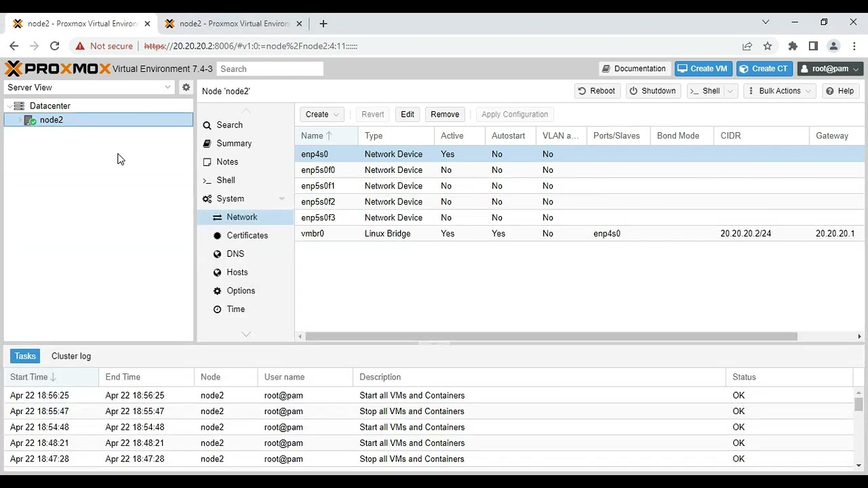Select the node2 tree item
The width and height of the screenshot is (868, 488).
pyautogui.click(x=98, y=120)
